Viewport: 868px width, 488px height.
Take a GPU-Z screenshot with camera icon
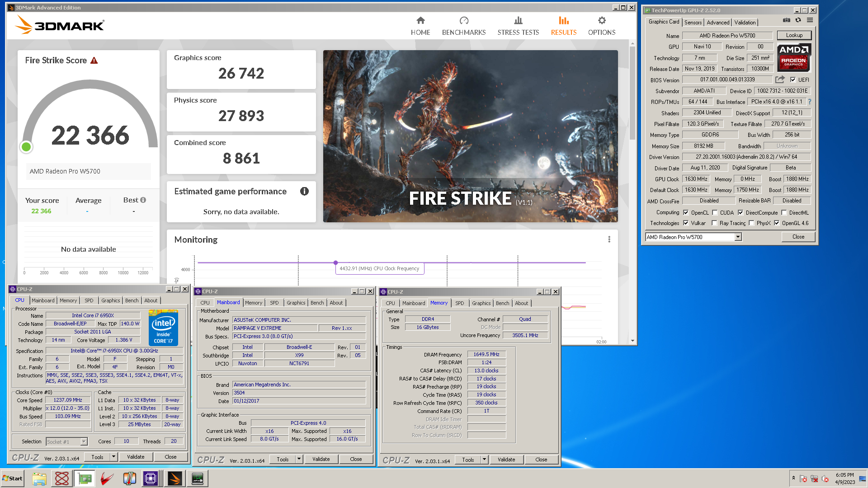click(x=787, y=20)
